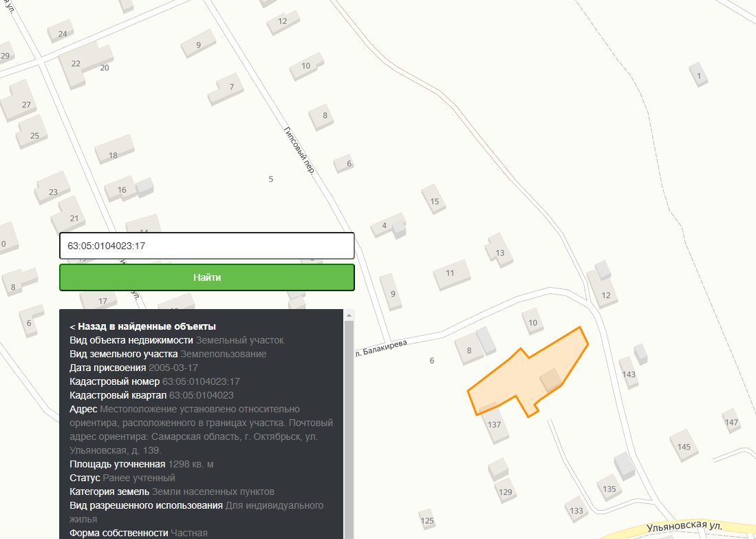Select building 133 on the map
The height and width of the screenshot is (539, 756).
click(x=576, y=510)
